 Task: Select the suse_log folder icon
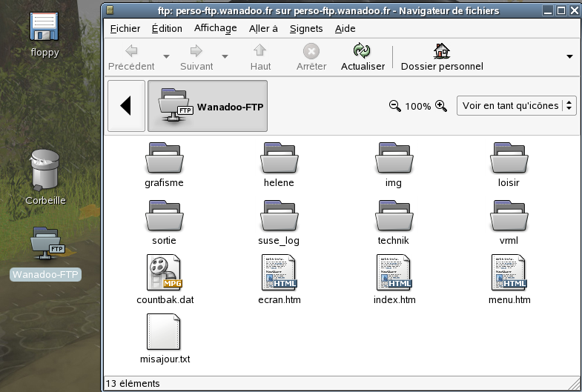(279, 216)
